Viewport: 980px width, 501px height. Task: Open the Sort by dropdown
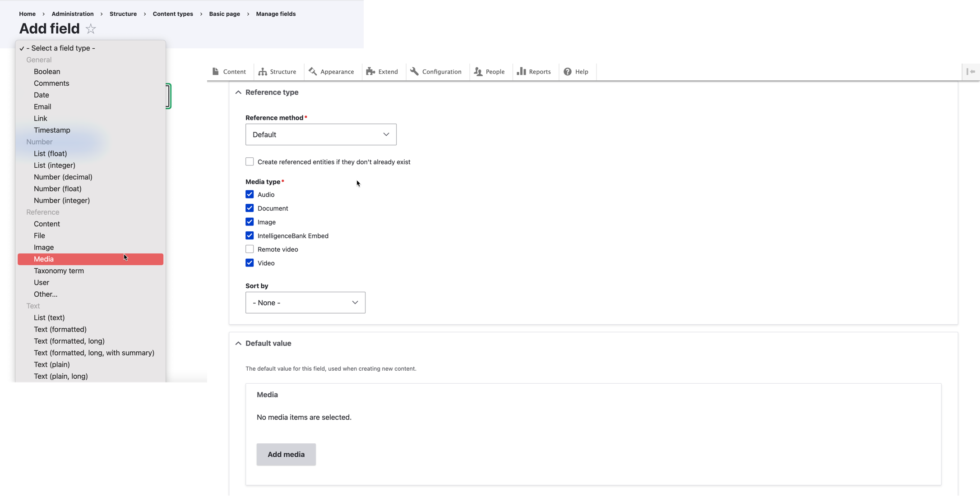coord(305,303)
